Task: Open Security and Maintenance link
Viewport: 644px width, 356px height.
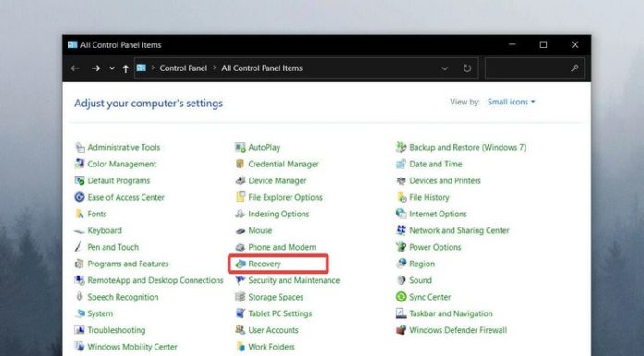Action: point(293,280)
